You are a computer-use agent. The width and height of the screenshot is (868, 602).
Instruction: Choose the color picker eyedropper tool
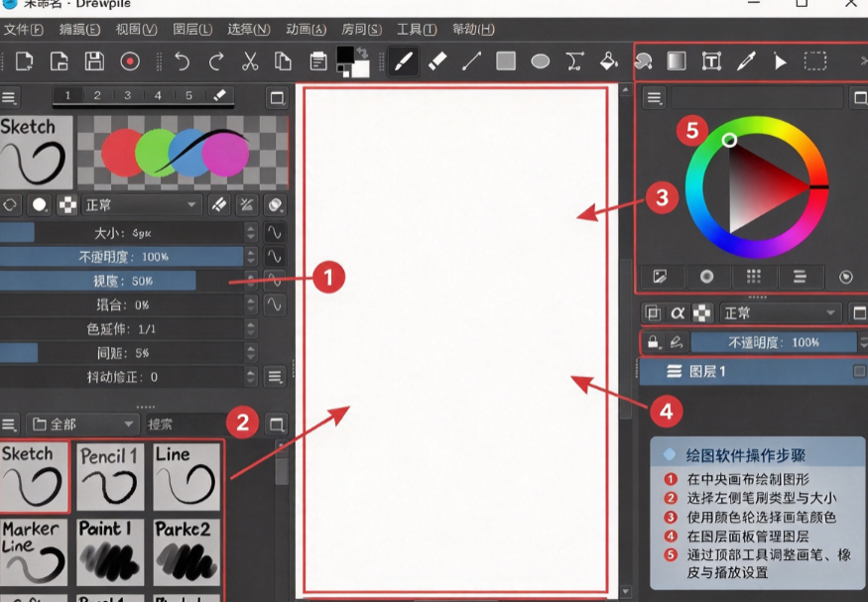pos(746,60)
